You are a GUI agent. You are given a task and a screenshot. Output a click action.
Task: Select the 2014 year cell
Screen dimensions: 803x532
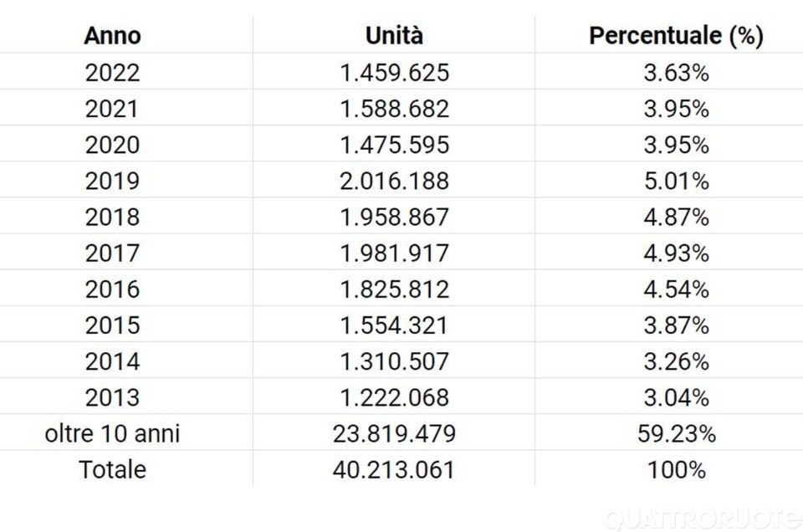click(113, 361)
